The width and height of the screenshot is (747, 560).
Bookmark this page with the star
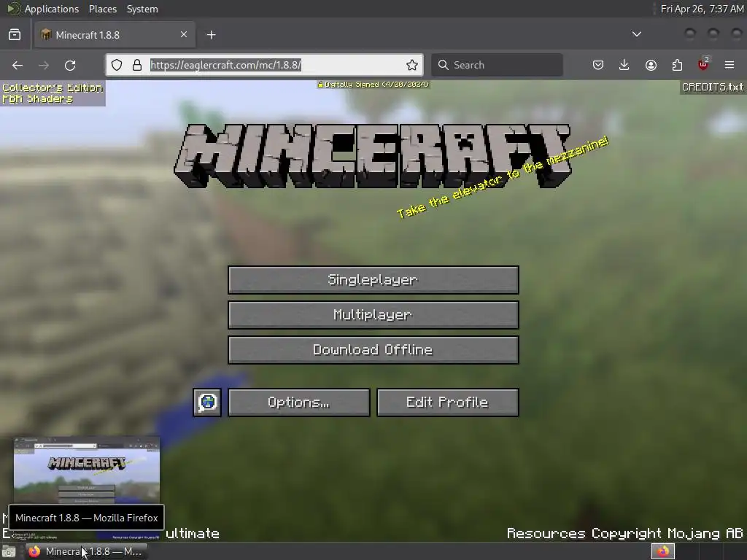(x=412, y=65)
